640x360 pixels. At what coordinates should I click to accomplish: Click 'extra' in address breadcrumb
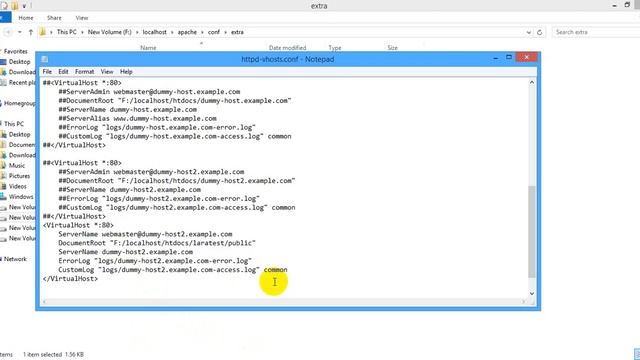pos(237,32)
